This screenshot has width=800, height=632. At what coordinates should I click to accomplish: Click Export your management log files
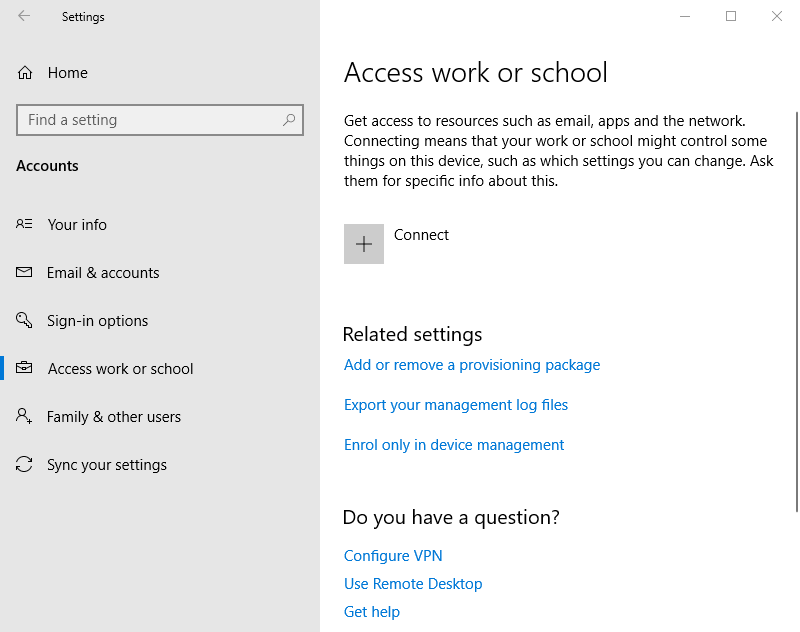tap(456, 405)
